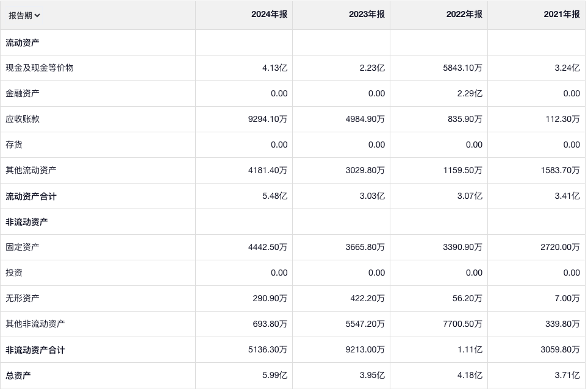This screenshot has height=389, width=588.
Task: Select the 2023年报 column header
Action: (367, 15)
